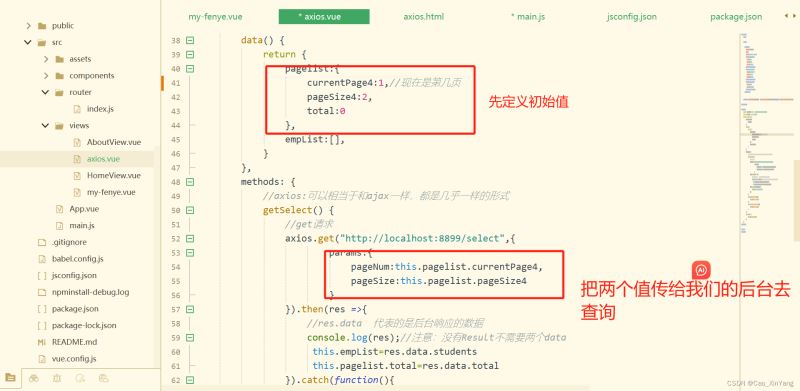800x391 pixels.
Task: Click the assets folder icon
Action: click(x=60, y=59)
